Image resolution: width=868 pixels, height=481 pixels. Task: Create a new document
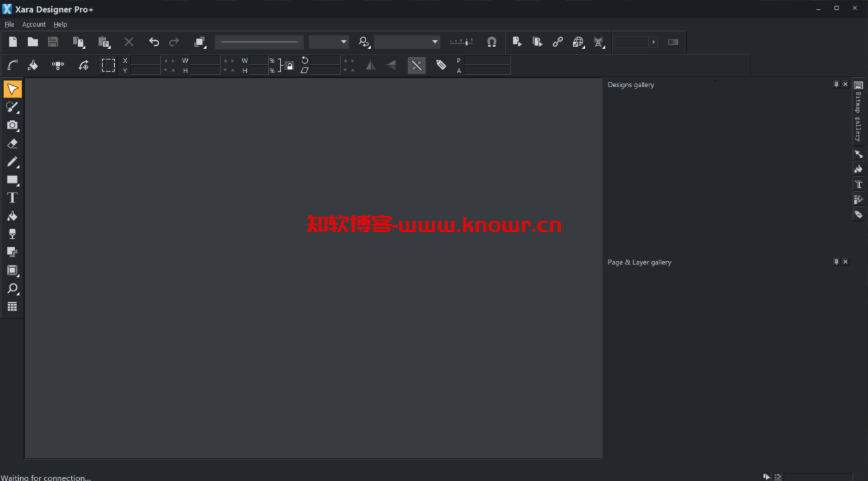[x=13, y=42]
